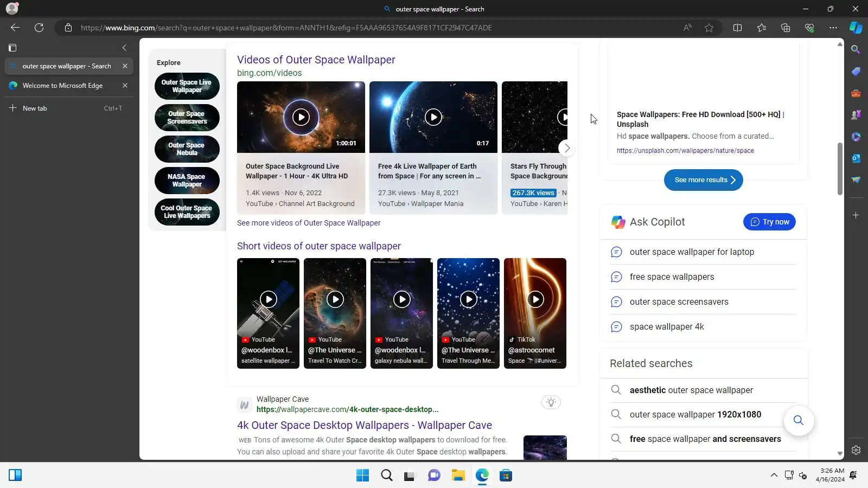This screenshot has height=488, width=868.
Task: Click the lightbulb icon beside Wallpaper Cave
Action: (x=551, y=402)
